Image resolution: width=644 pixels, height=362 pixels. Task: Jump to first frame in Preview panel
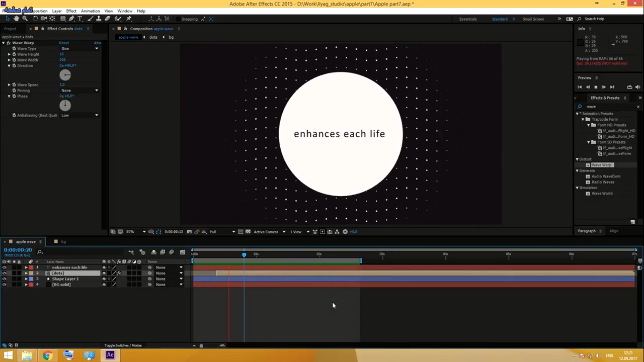[x=580, y=87]
